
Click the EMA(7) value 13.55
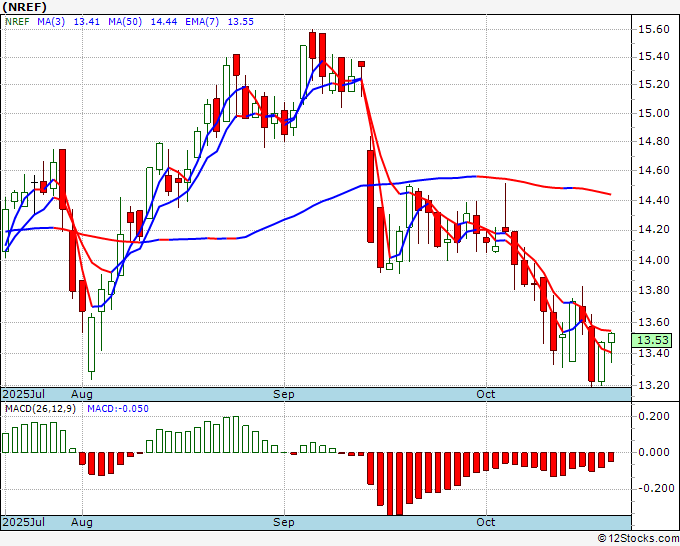pos(241,21)
